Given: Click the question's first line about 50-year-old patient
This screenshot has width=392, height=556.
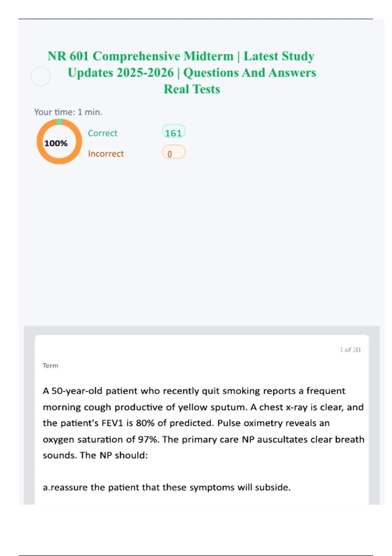Looking at the screenshot, I should point(194,391).
